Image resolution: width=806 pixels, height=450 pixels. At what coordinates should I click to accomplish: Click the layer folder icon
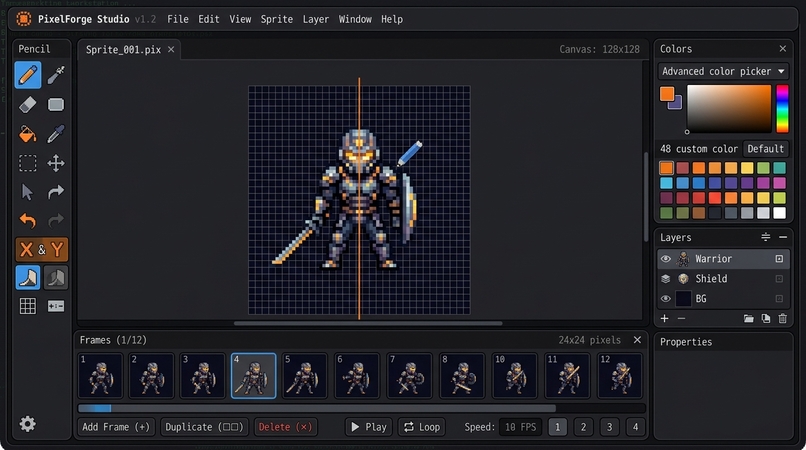click(x=748, y=318)
